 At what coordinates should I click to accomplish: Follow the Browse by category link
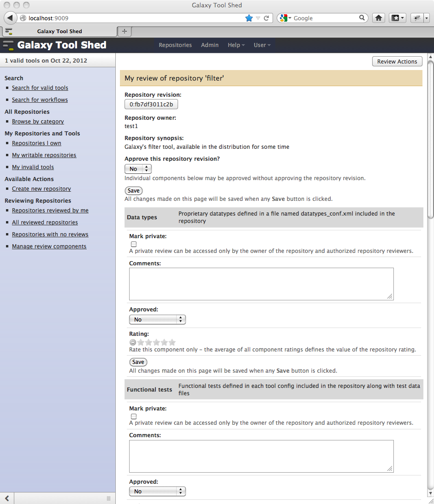click(x=38, y=122)
